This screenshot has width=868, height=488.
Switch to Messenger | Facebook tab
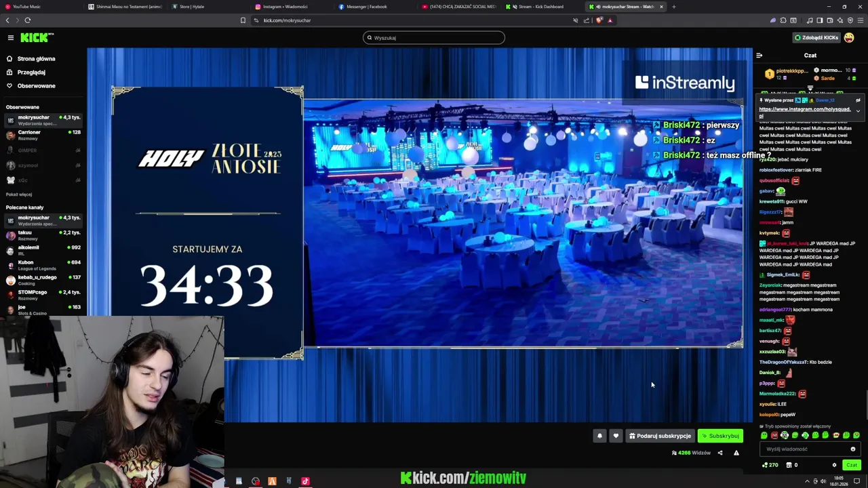coord(375,7)
